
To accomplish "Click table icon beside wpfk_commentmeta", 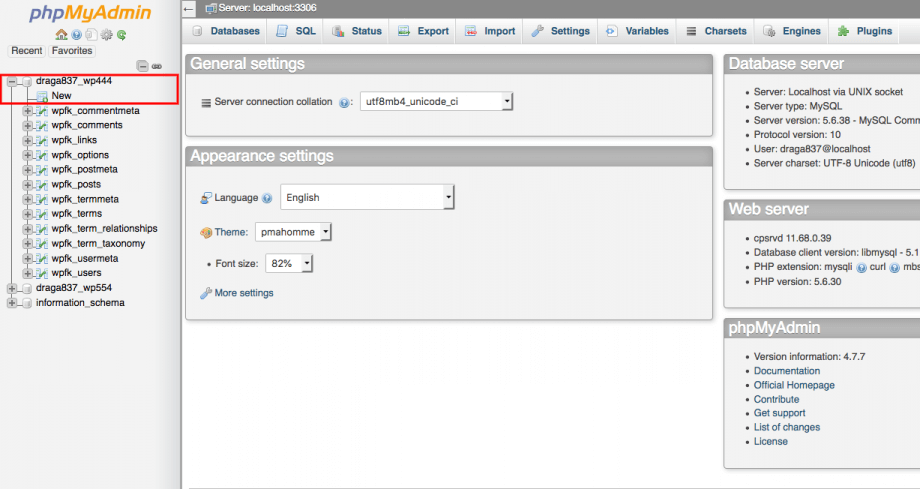I will pyautogui.click(x=42, y=111).
